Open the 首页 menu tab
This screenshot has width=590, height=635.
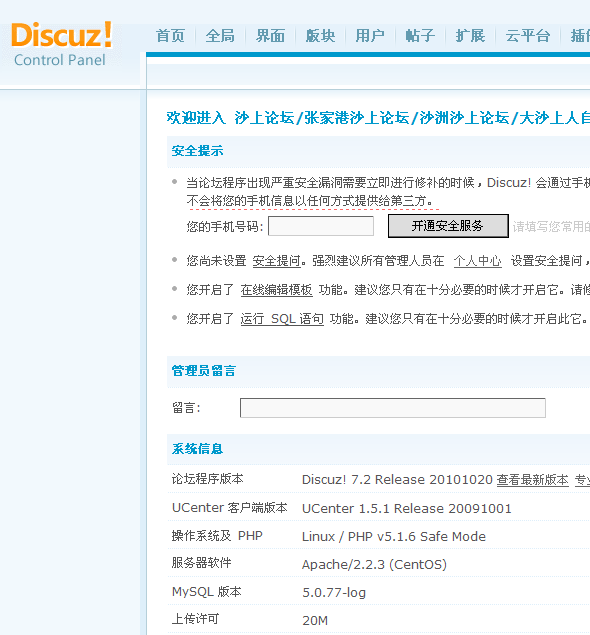170,36
